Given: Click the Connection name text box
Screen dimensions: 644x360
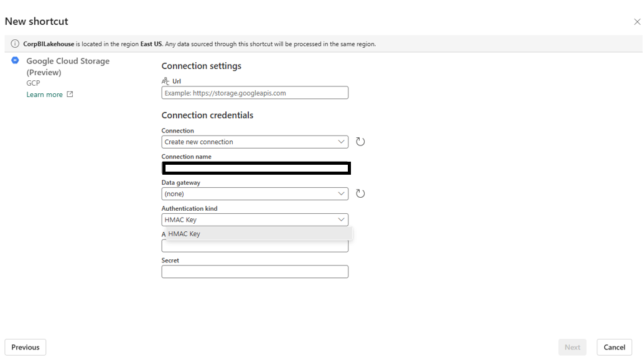Looking at the screenshot, I should [x=256, y=168].
